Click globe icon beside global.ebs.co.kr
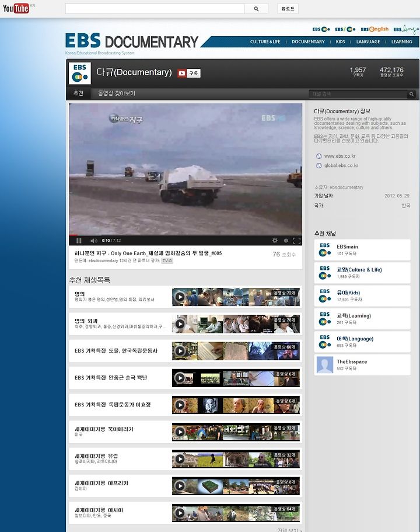Screen dimensions: 420x532 tap(318, 166)
